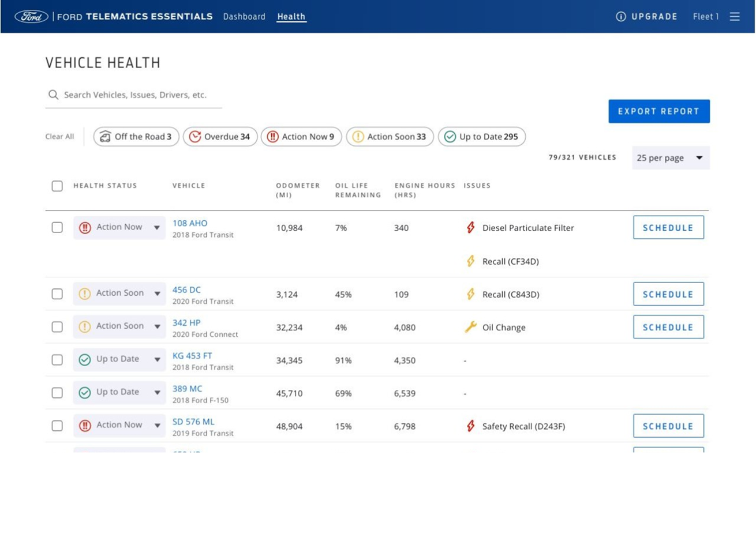Check the box for vehicle KG 453 FT
This screenshot has width=756, height=549.
click(57, 360)
